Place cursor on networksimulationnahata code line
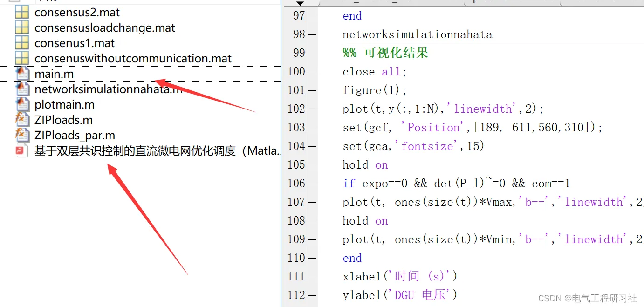Screen dimensions: 644x307 coord(417,34)
